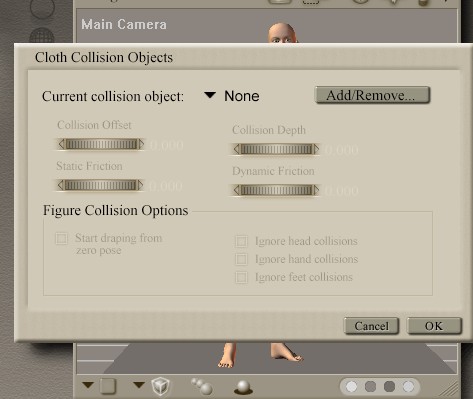The width and height of the screenshot is (473, 399).
Task: Click the first (lightest) document color dot
Action: click(x=351, y=387)
